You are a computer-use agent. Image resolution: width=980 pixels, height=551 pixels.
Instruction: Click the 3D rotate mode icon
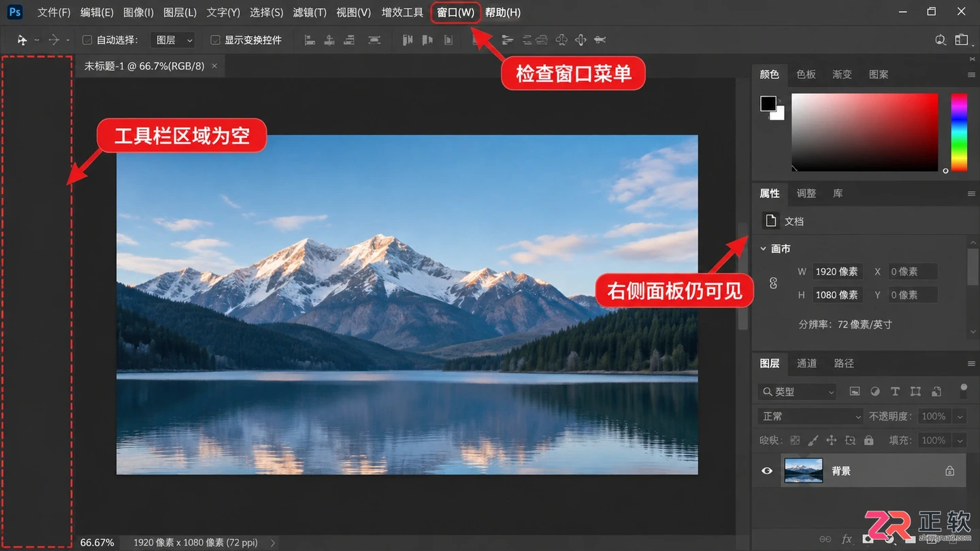[561, 40]
